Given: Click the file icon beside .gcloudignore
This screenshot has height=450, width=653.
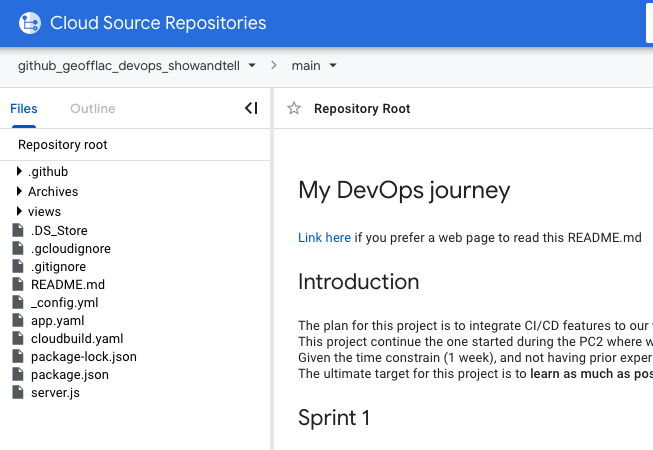Looking at the screenshot, I should click(18, 248).
